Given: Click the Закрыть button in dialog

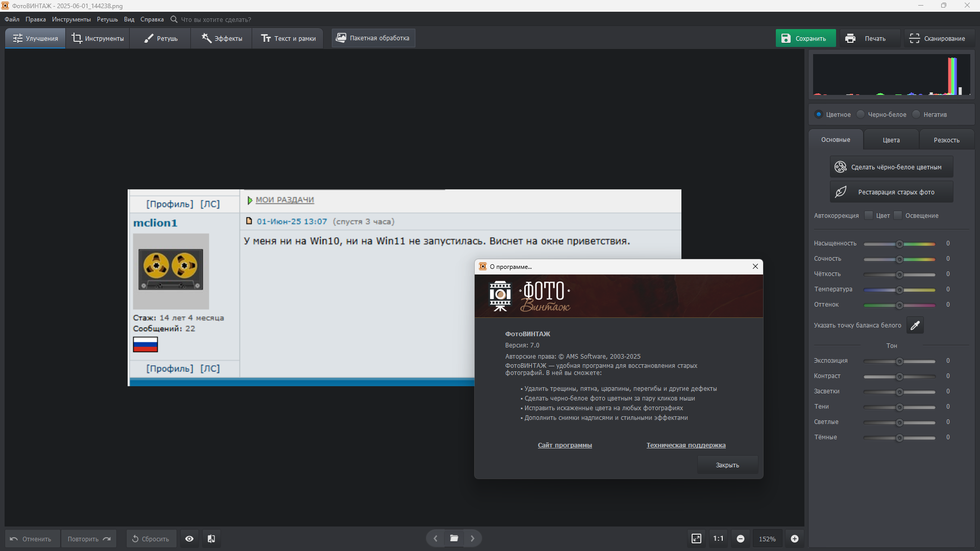Looking at the screenshot, I should click(x=727, y=465).
